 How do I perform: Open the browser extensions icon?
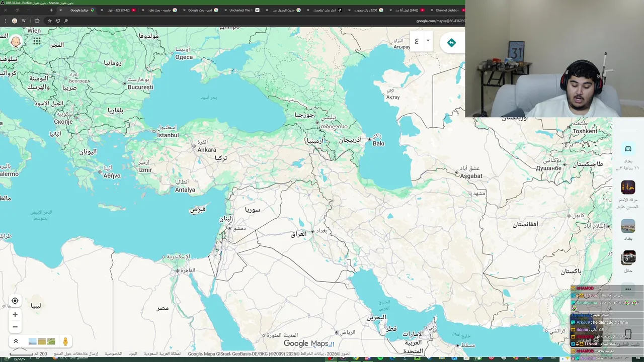(x=37, y=21)
